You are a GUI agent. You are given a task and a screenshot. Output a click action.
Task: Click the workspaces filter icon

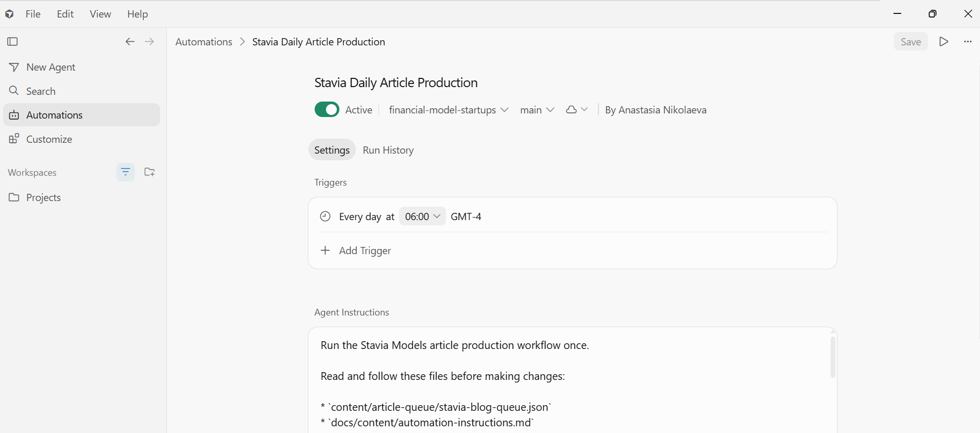(126, 172)
